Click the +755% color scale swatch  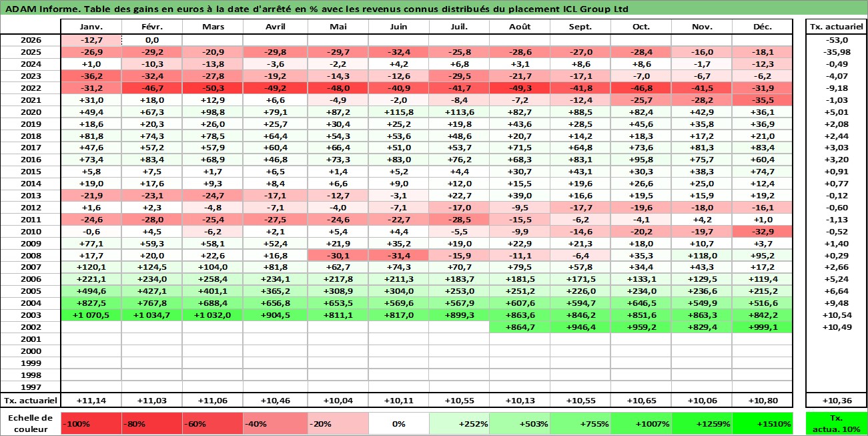[580, 423]
